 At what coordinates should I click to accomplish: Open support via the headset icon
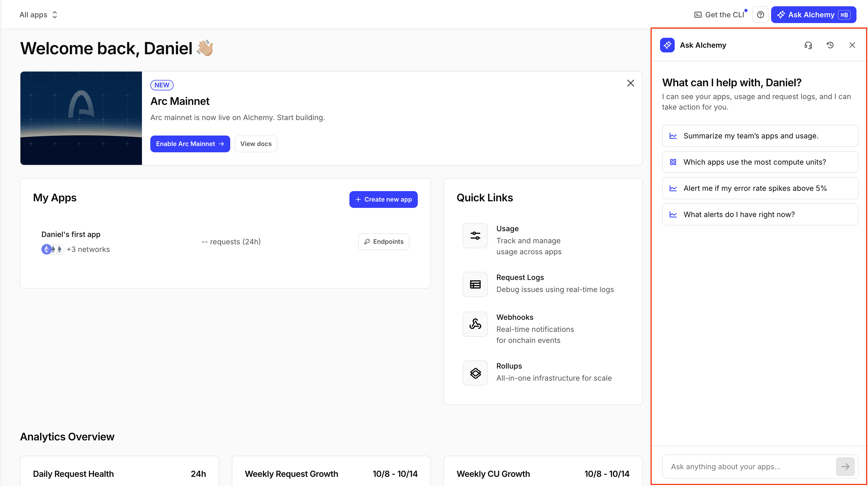pos(808,45)
